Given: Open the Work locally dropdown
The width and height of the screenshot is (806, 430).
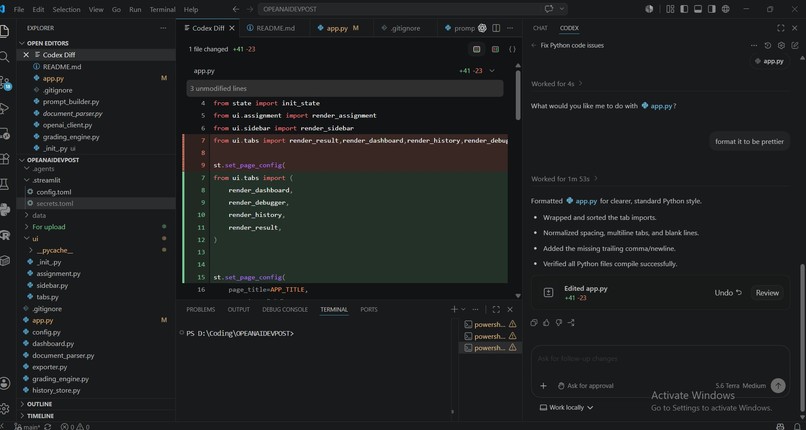Looking at the screenshot, I should pyautogui.click(x=566, y=407).
